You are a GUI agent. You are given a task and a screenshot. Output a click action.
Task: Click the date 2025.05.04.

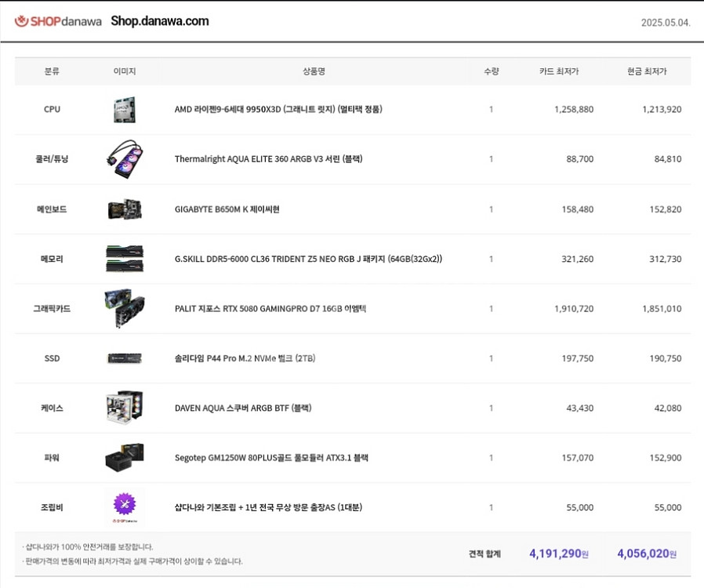click(666, 23)
